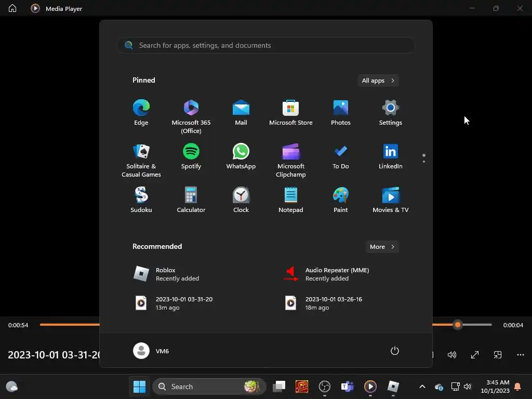Open Microsoft Teams from taskbar
532x399 pixels.
(x=348, y=387)
